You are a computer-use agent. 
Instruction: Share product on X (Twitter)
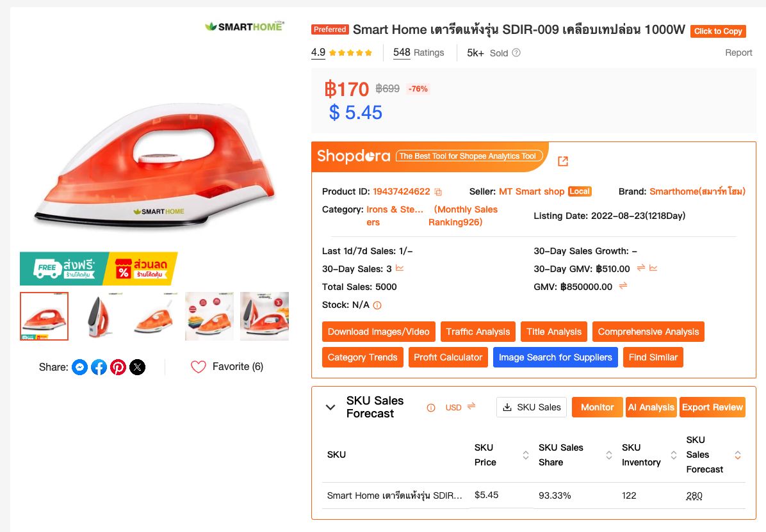138,367
